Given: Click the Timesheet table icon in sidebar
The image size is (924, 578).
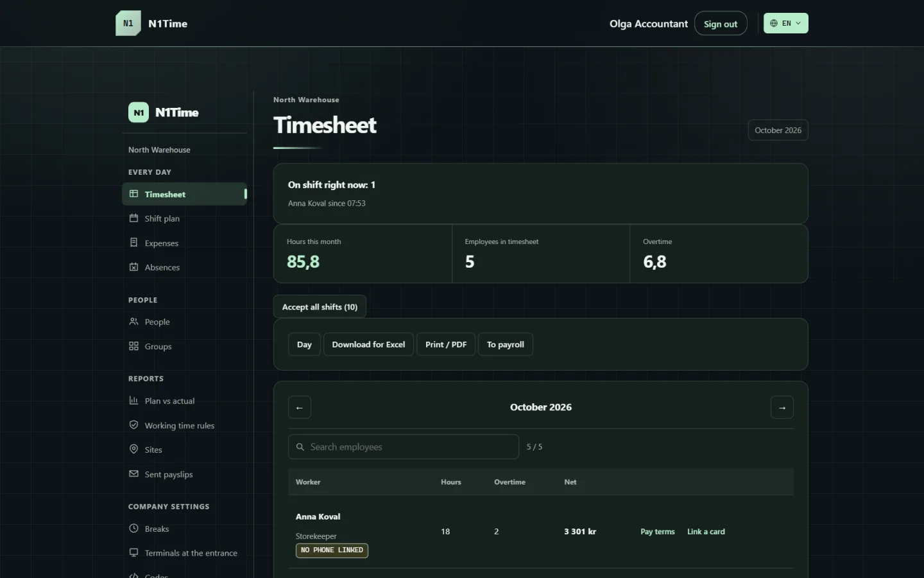Looking at the screenshot, I should (133, 194).
